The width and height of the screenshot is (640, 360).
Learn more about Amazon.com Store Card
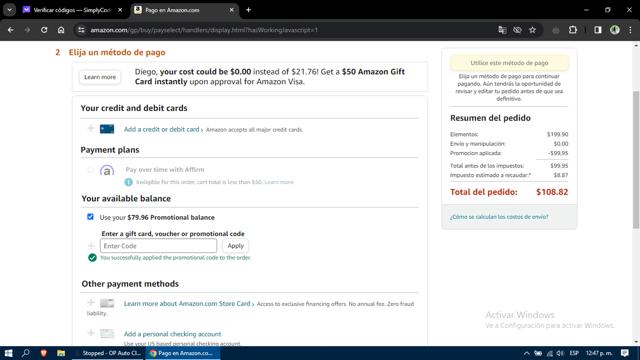pyautogui.click(x=187, y=304)
